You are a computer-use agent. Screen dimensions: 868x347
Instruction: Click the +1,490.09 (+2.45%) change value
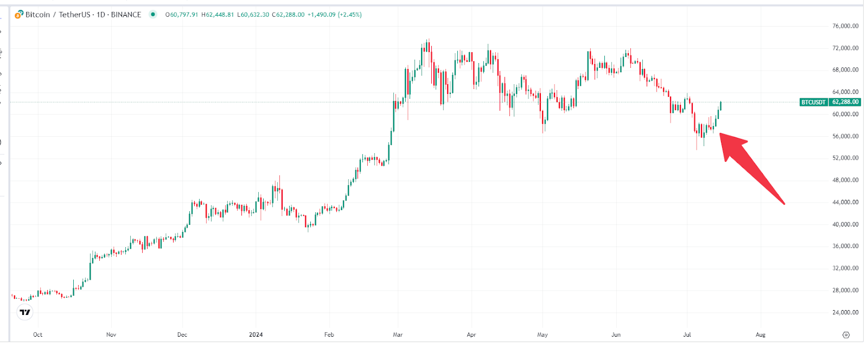(335, 15)
